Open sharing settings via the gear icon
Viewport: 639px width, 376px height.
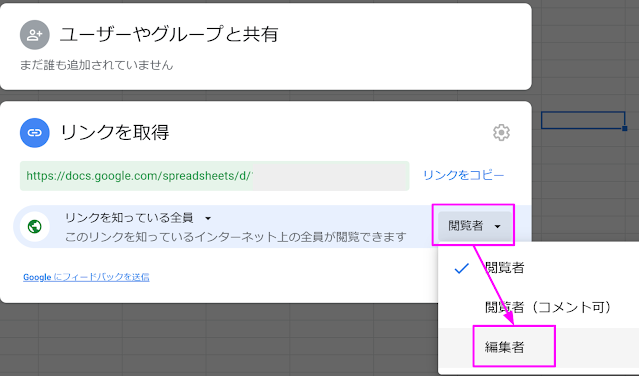coord(501,132)
